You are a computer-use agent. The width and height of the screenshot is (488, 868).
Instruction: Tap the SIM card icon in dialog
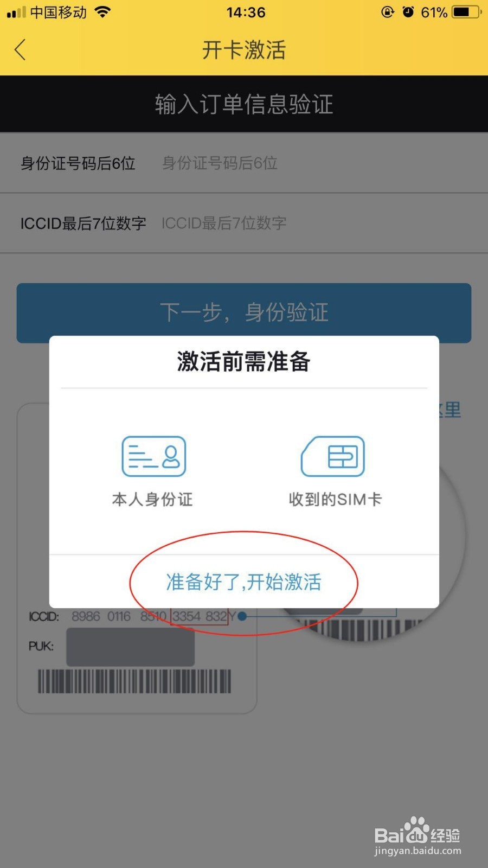click(333, 456)
